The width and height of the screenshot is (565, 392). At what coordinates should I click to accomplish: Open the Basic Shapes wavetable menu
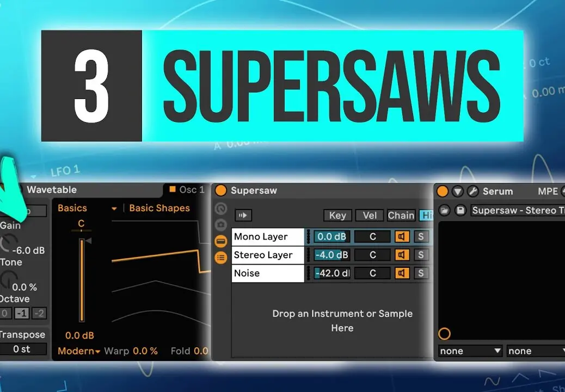pyautogui.click(x=159, y=208)
